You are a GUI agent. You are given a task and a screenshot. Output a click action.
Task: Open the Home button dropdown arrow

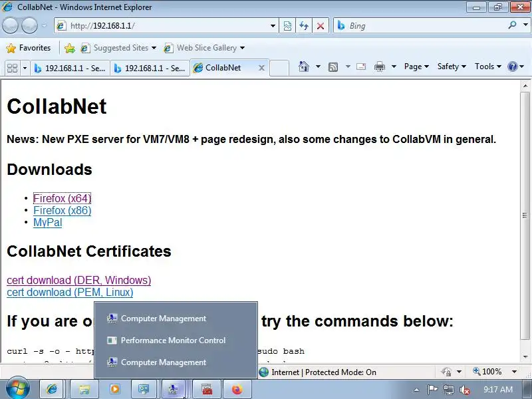click(318, 66)
